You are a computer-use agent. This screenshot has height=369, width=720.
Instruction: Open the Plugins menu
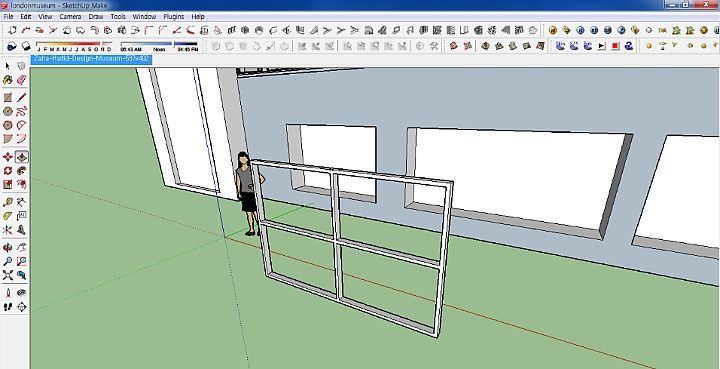(174, 17)
